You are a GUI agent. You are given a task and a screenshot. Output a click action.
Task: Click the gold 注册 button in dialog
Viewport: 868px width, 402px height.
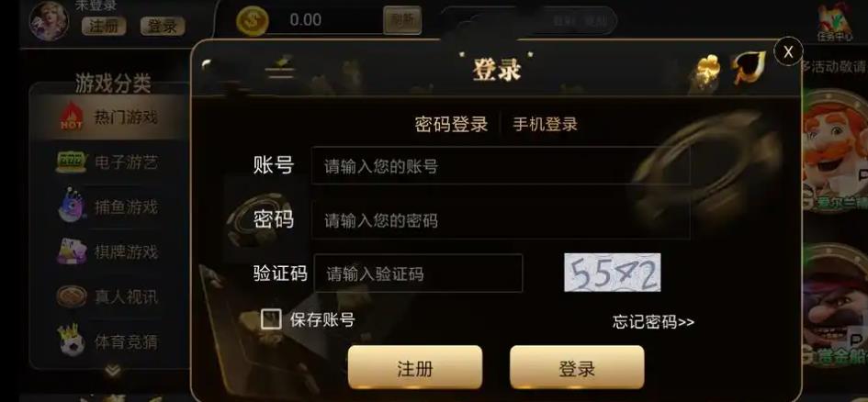(415, 368)
